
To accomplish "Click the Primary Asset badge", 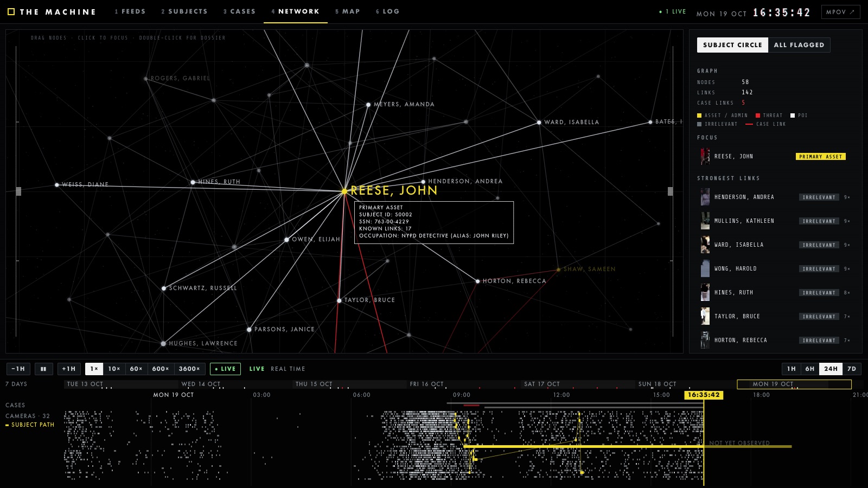I will click(821, 157).
